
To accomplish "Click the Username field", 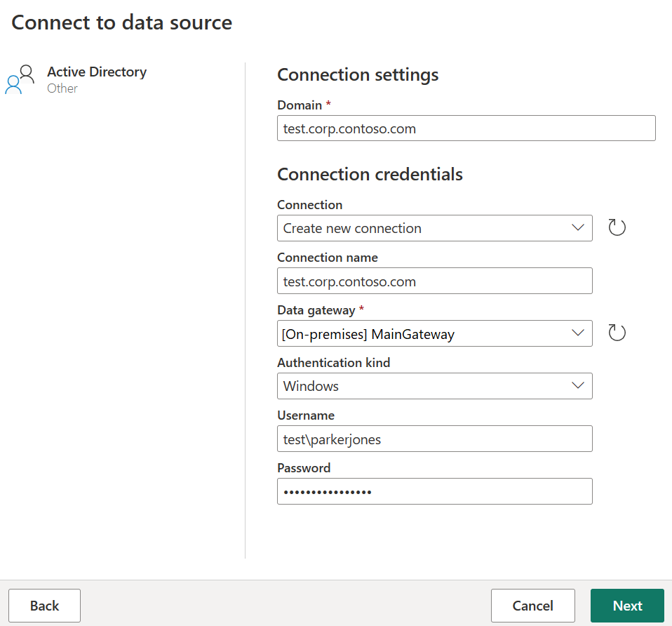I will pyautogui.click(x=434, y=438).
